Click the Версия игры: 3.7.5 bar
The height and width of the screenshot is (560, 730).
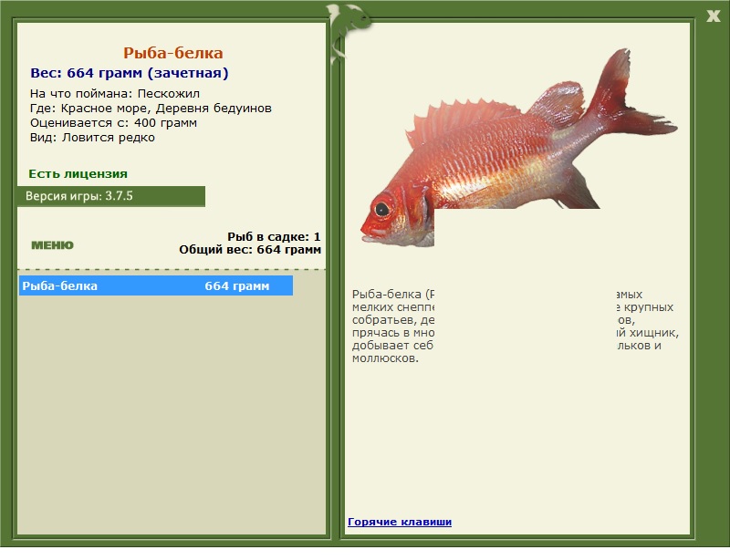coord(111,196)
